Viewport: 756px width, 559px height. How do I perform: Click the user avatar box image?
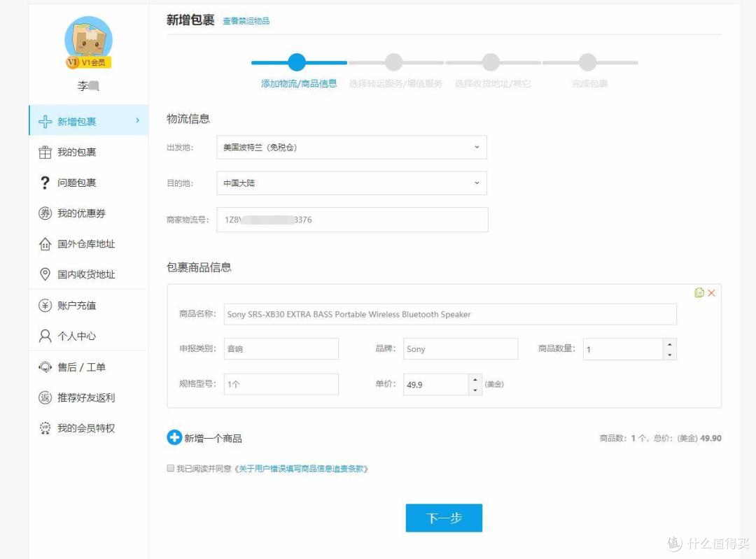pos(89,39)
